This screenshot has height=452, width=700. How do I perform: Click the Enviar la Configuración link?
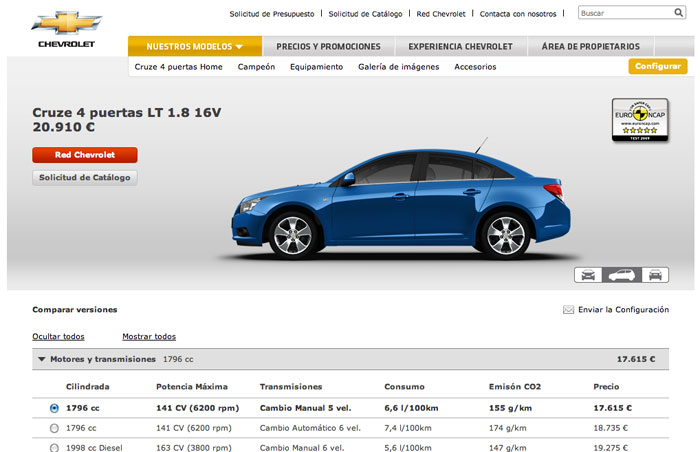[623, 310]
